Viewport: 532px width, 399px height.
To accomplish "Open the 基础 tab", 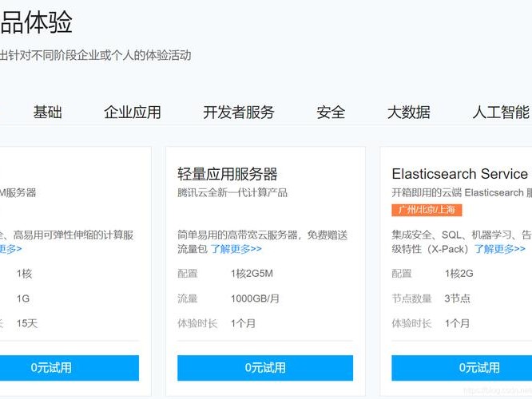I will (47, 113).
